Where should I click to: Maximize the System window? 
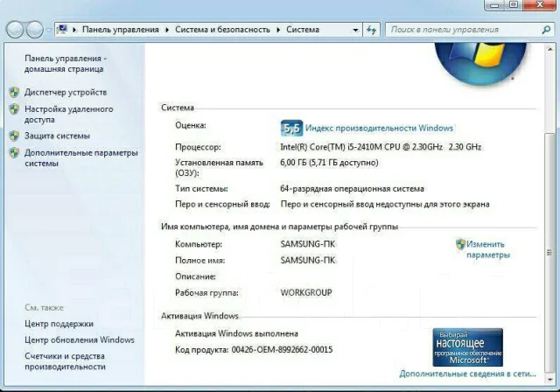click(514, 4)
